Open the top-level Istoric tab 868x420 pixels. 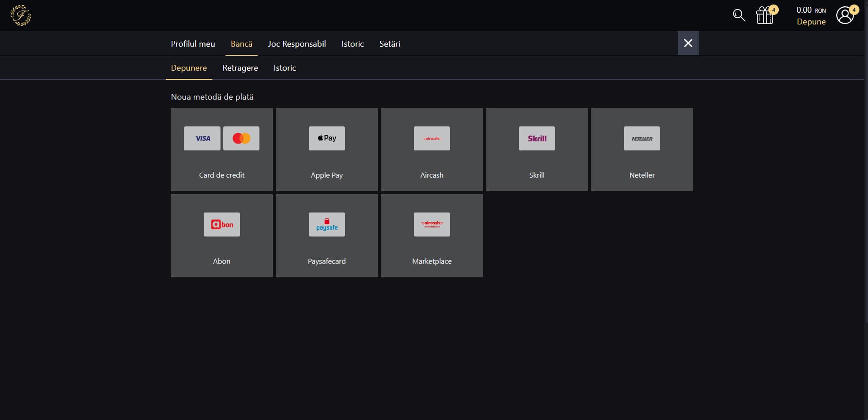coord(353,44)
